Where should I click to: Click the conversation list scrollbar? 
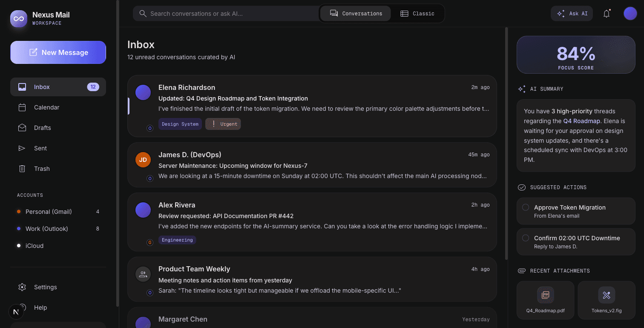506,144
